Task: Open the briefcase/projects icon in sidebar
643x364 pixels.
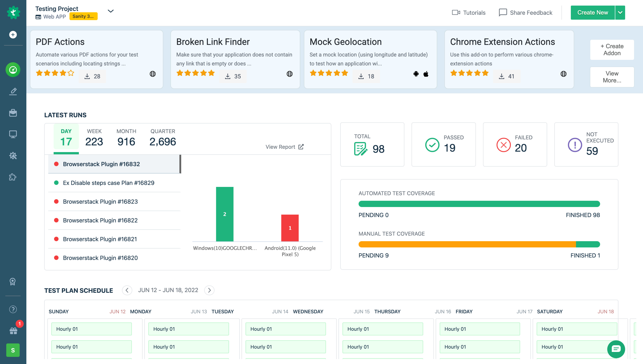Action: [x=13, y=113]
